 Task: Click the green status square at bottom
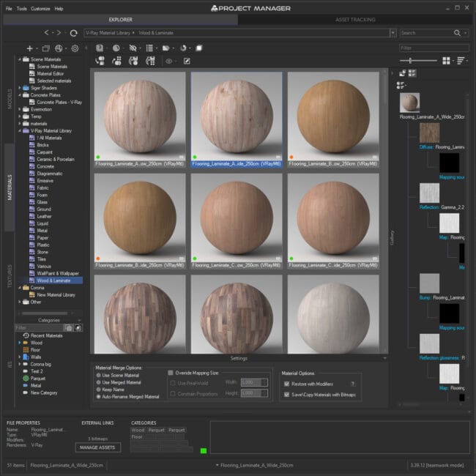tap(204, 451)
